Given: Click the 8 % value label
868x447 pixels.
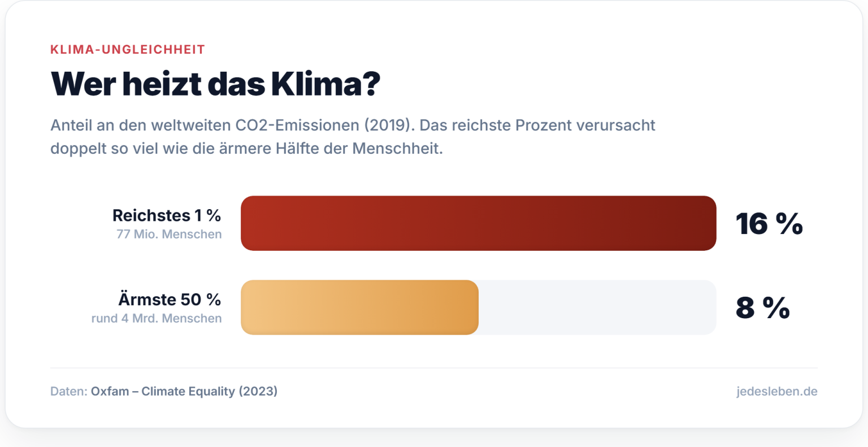Looking at the screenshot, I should (x=762, y=308).
